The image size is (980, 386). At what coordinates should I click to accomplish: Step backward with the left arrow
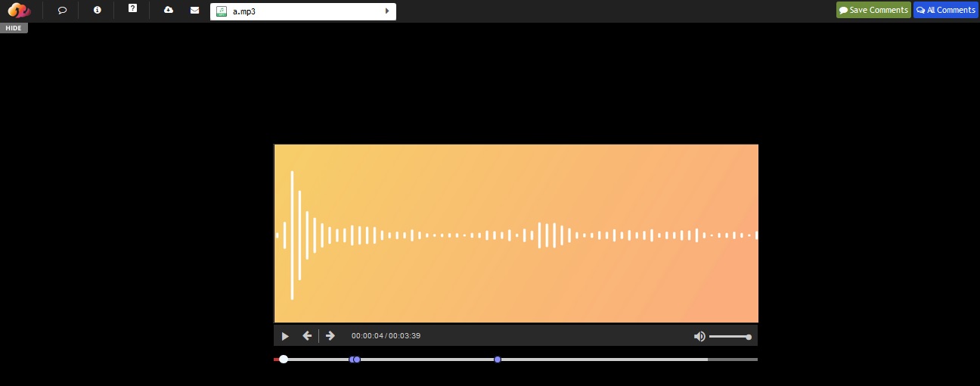(307, 336)
